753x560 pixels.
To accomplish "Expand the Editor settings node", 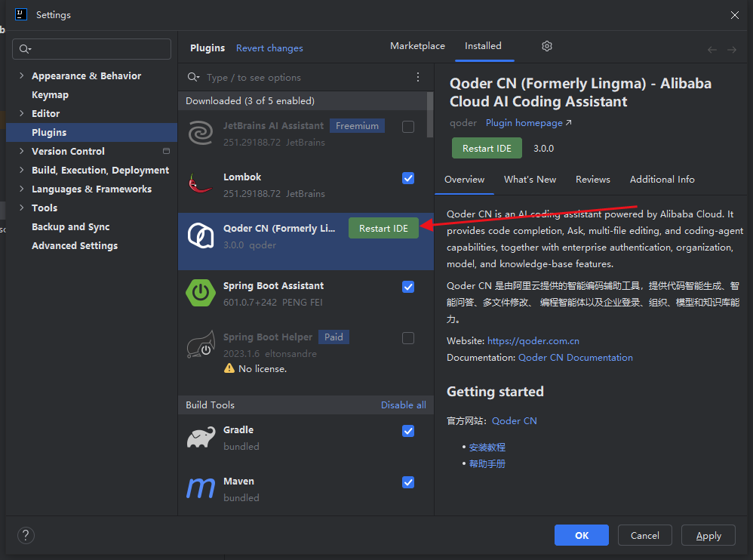I will pyautogui.click(x=21, y=113).
